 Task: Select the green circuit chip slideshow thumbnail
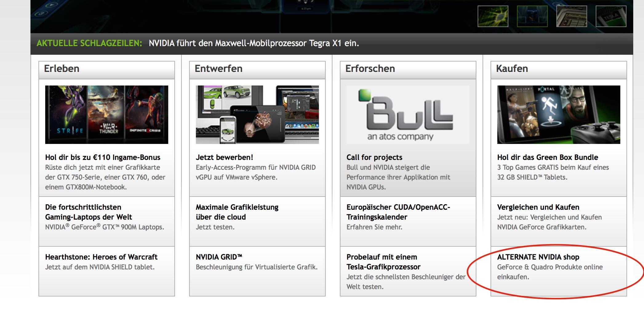pos(493,16)
